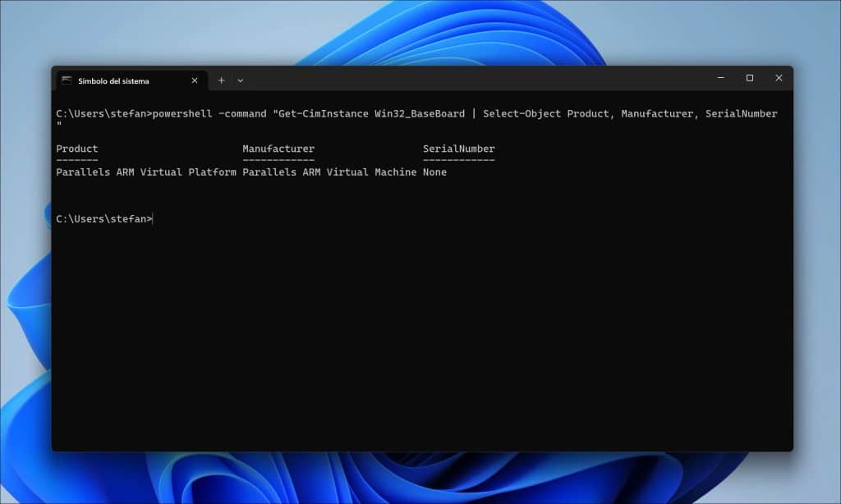
Task: Close the Símbolo del sistema tab
Action: click(194, 80)
